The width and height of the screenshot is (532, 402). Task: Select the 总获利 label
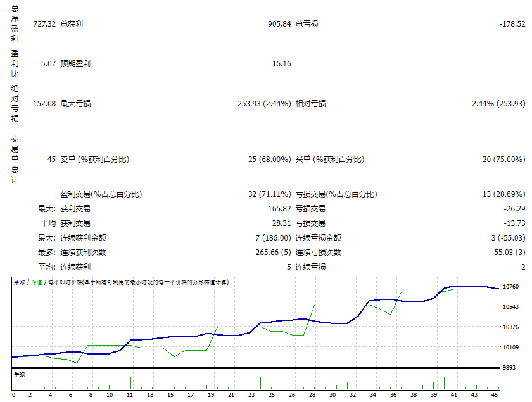tap(72, 24)
